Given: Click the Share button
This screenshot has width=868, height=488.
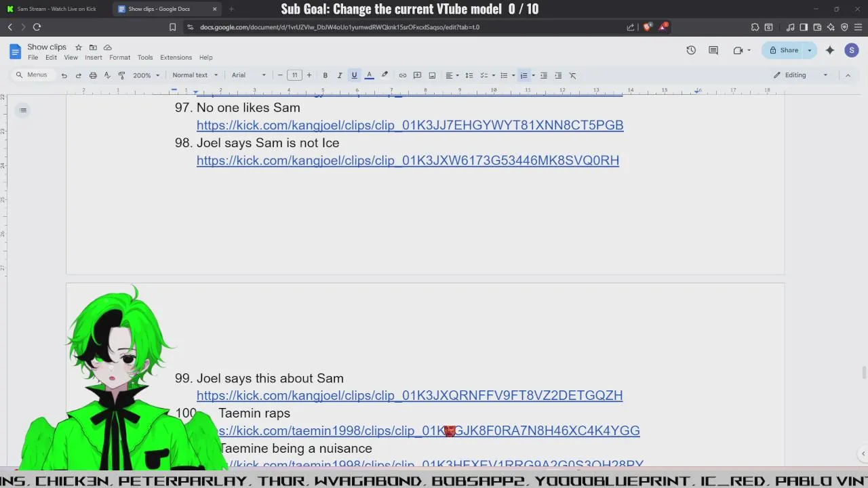Looking at the screenshot, I should [783, 50].
